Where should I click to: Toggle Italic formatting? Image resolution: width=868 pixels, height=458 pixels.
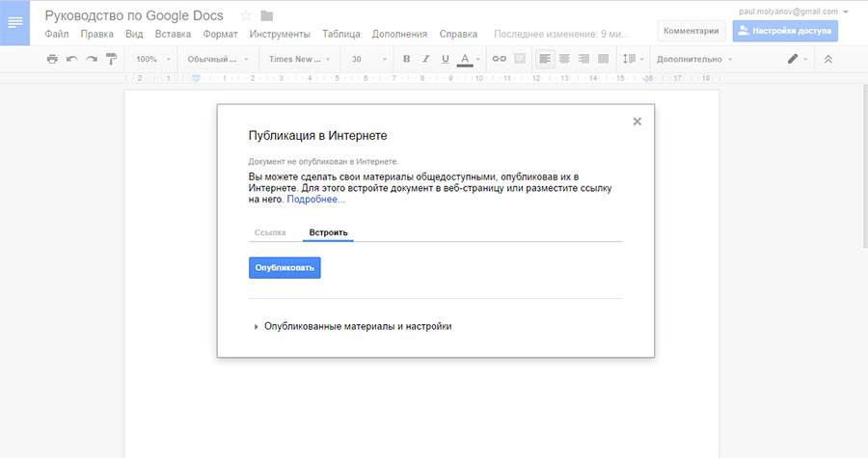(x=425, y=59)
